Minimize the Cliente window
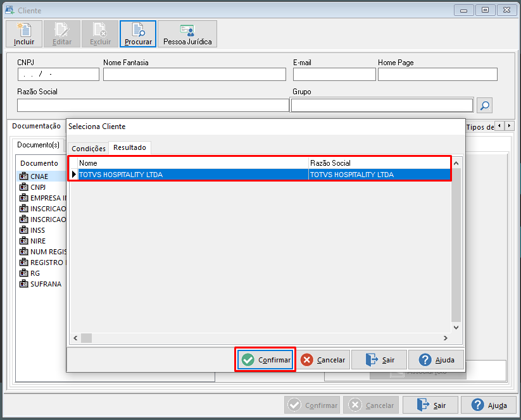The height and width of the screenshot is (420, 521). tap(463, 10)
